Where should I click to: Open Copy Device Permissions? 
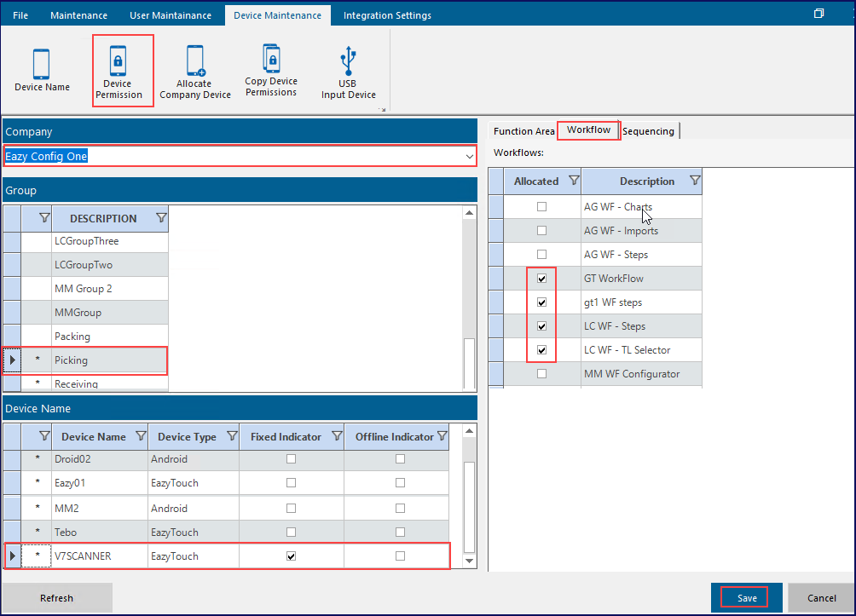tap(271, 68)
